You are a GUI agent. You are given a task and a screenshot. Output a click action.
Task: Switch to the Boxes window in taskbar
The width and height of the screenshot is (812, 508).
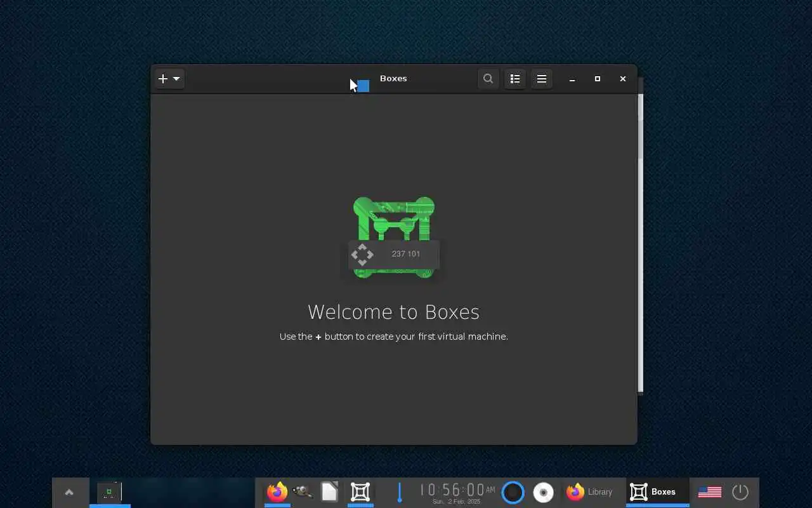(x=657, y=492)
